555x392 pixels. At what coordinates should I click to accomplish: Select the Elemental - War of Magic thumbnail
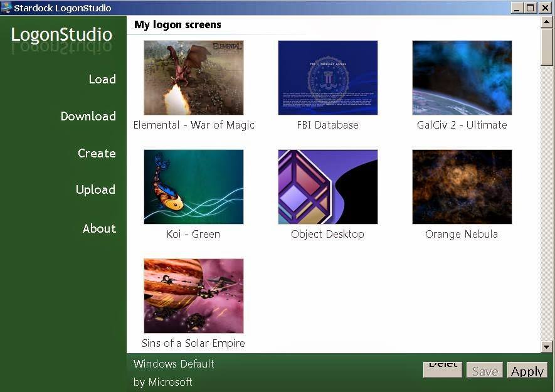[194, 78]
